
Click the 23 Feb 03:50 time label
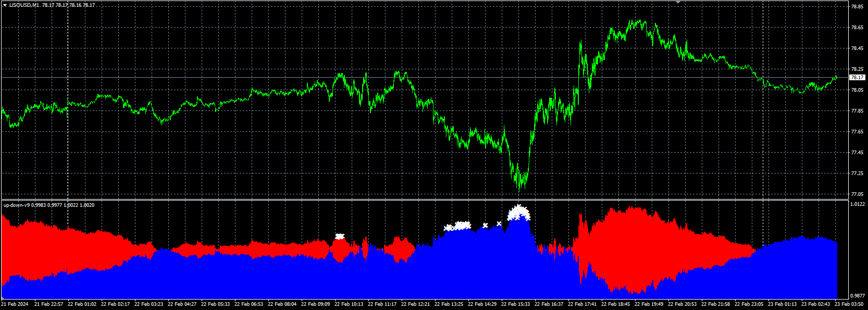tap(849, 304)
